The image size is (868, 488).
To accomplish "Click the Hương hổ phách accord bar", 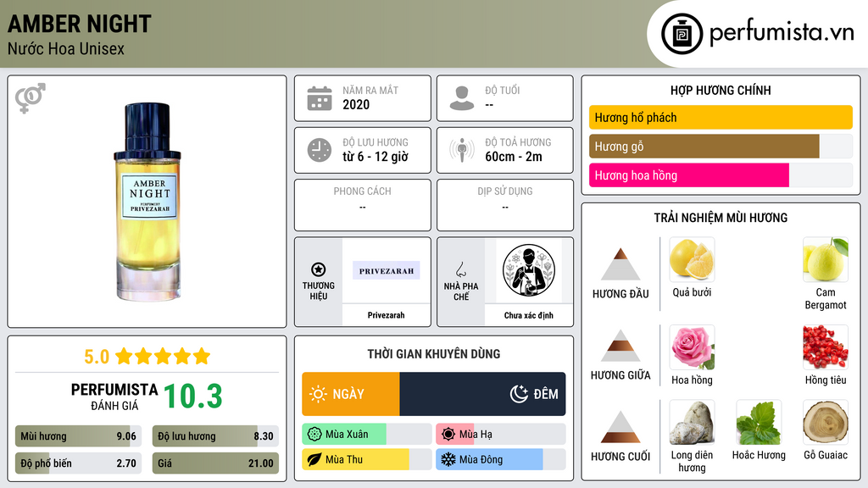I will 721,117.
